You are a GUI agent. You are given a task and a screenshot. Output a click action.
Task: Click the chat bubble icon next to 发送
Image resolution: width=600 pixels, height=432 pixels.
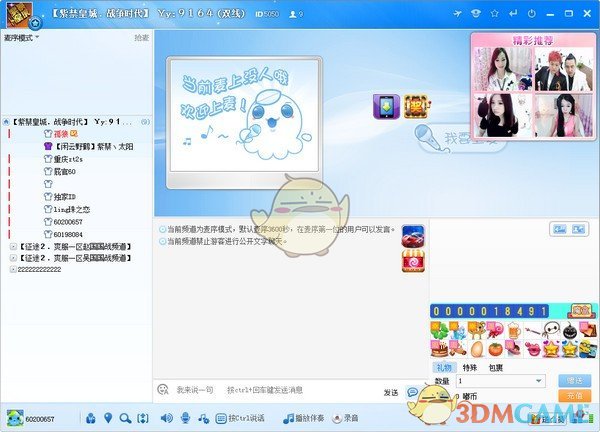pos(412,392)
